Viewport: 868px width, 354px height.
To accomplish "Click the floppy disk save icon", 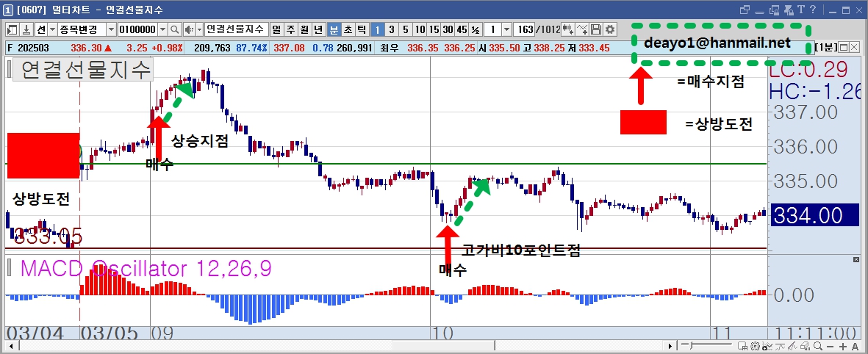I will pos(596,29).
